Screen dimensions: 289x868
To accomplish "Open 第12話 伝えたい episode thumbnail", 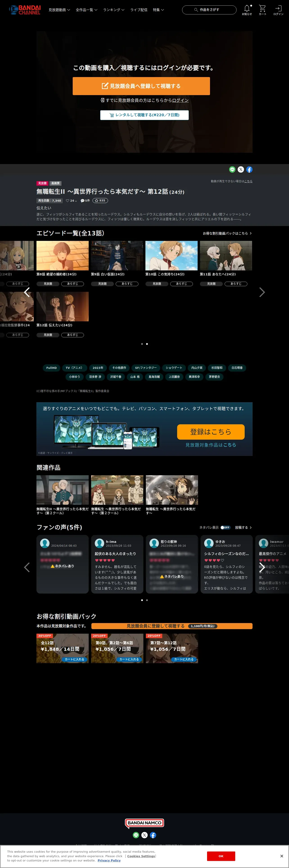I will pos(63,306).
